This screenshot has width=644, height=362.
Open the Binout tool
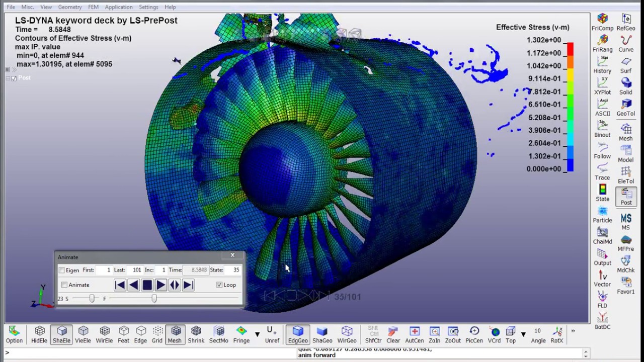[602, 129]
